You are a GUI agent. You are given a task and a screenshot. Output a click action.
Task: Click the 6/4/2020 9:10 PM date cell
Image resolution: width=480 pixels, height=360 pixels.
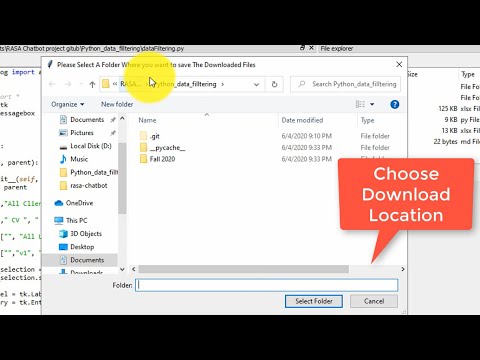point(306,136)
